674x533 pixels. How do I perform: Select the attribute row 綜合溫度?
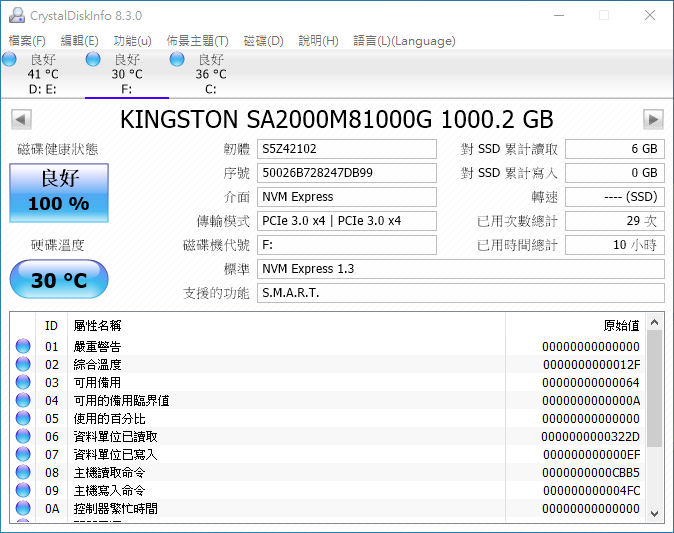(328, 365)
